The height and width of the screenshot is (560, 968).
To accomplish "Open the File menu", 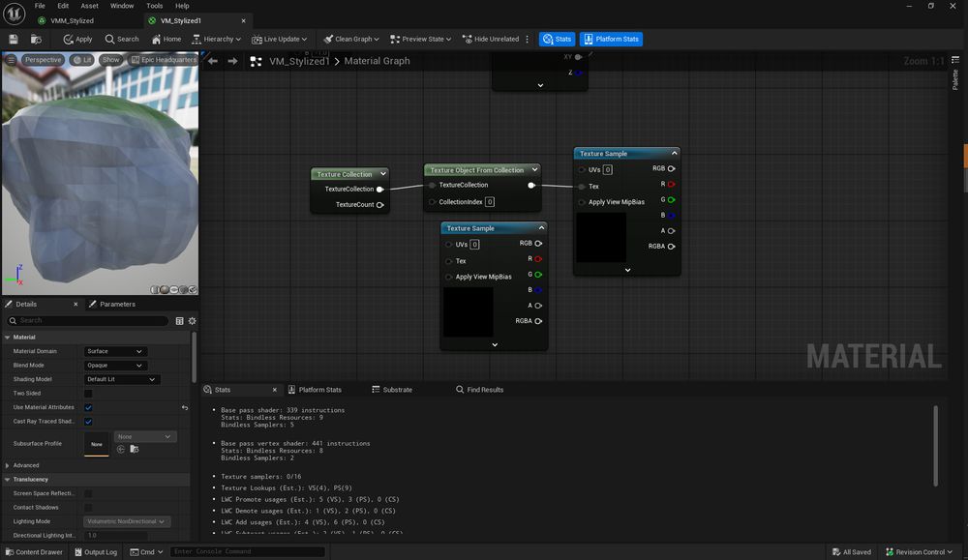I will point(40,6).
